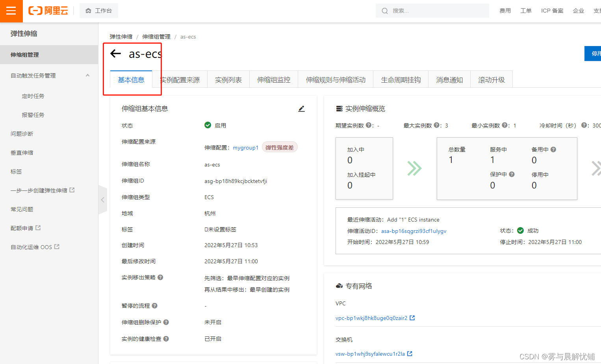601x364 pixels.
Task: Open 定时任务 in sidebar
Action: [33, 96]
